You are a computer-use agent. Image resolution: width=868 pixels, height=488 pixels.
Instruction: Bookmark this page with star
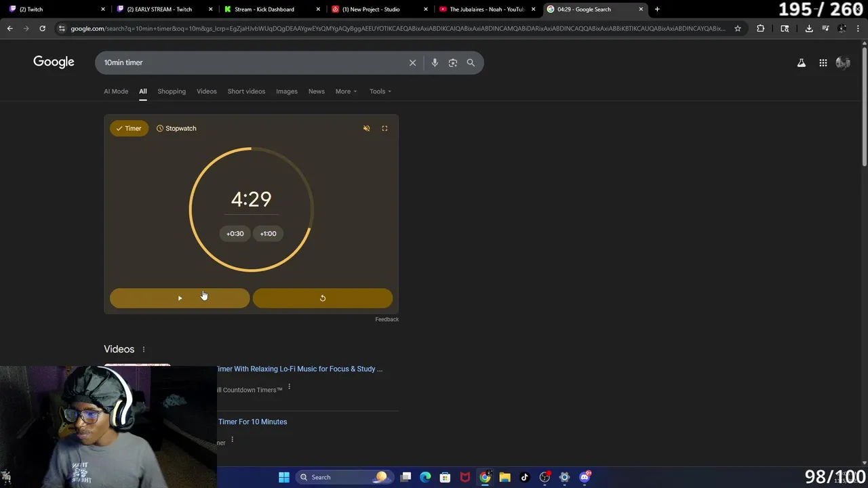[x=738, y=28]
